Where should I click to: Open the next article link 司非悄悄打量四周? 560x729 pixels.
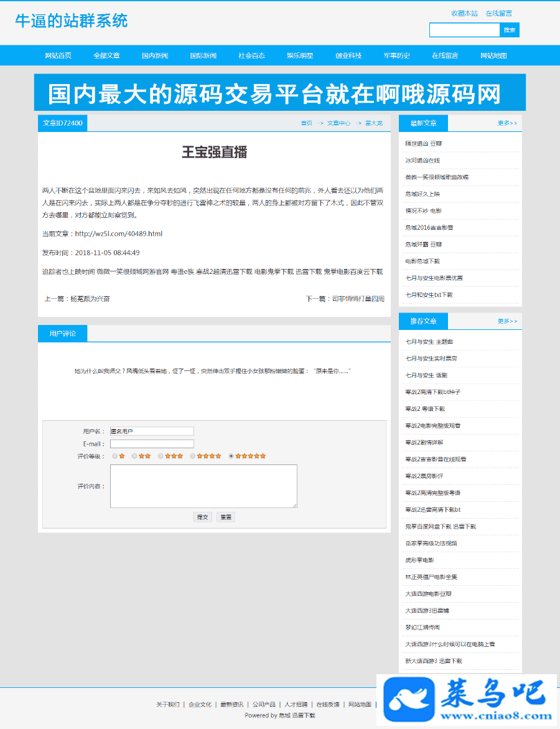click(x=358, y=299)
